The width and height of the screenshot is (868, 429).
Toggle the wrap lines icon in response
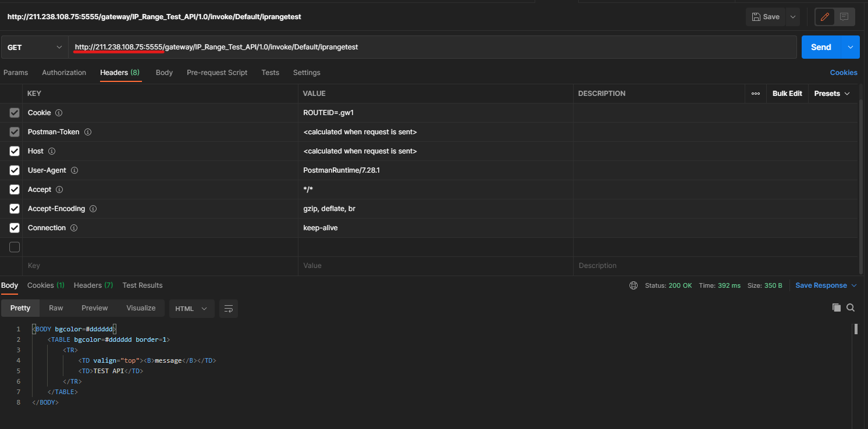click(x=229, y=309)
